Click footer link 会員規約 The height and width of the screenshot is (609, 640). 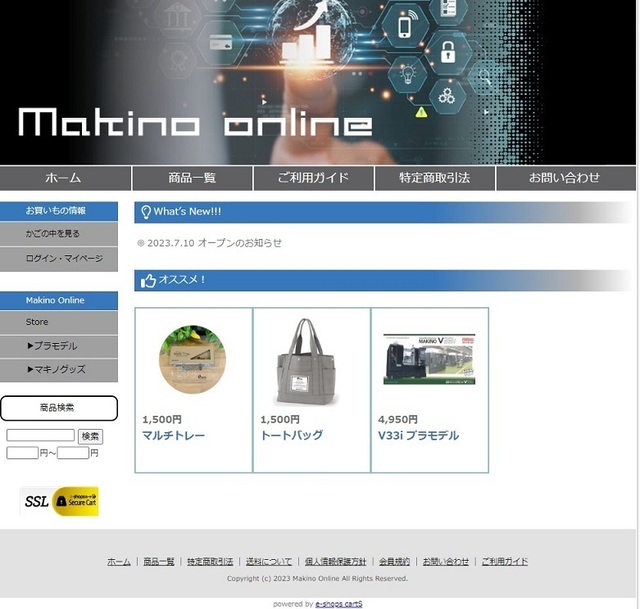394,562
